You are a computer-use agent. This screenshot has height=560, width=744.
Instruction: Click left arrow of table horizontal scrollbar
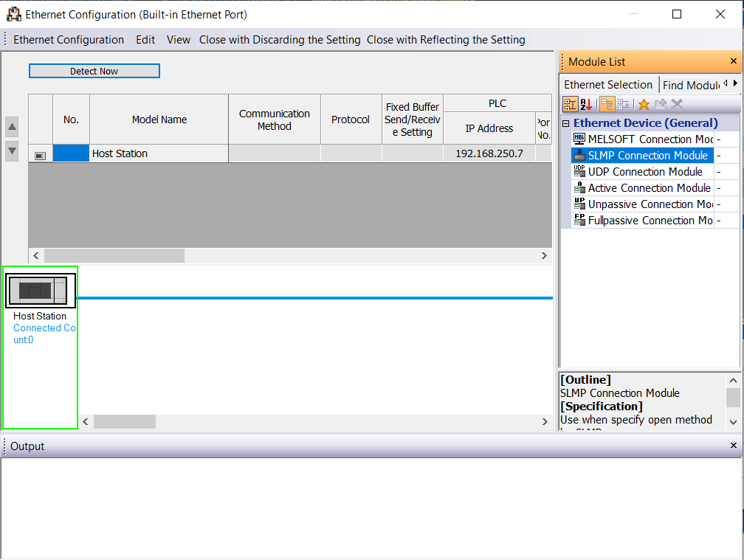36,255
